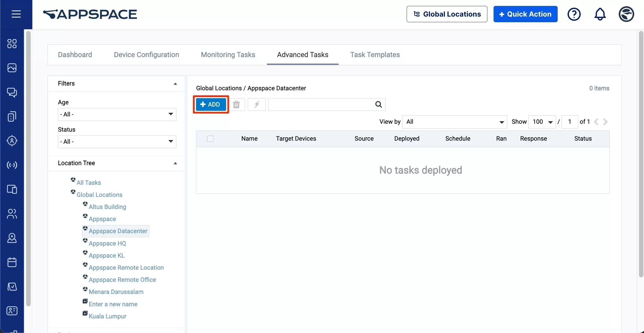Expand the View by dropdown
Image resolution: width=644 pixels, height=333 pixels.
[x=454, y=122]
